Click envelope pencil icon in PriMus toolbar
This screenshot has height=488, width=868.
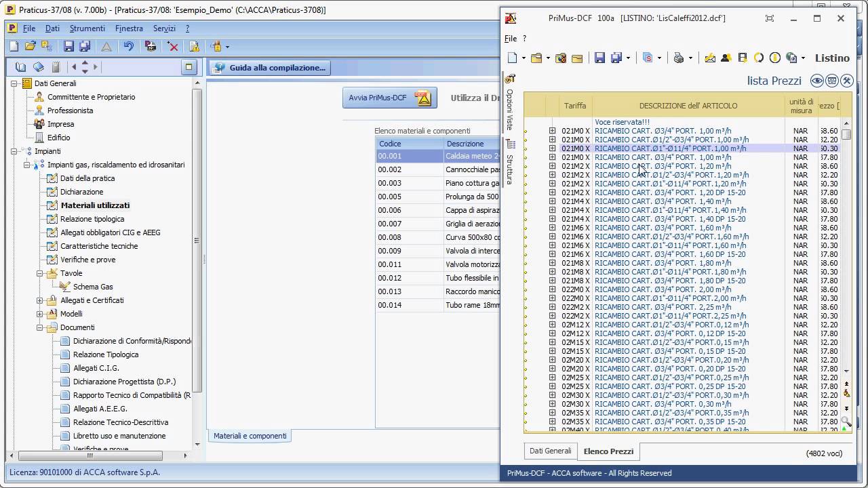pyautogui.click(x=710, y=58)
